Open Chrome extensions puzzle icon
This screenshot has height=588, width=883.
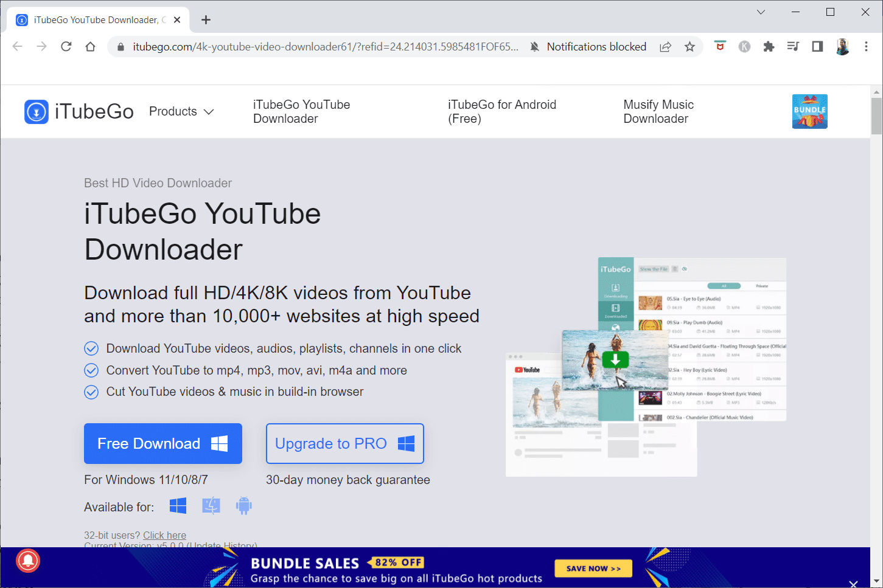tap(769, 47)
